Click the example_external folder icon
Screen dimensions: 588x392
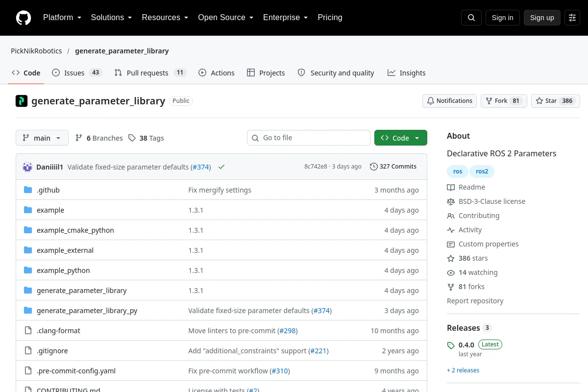coord(28,250)
